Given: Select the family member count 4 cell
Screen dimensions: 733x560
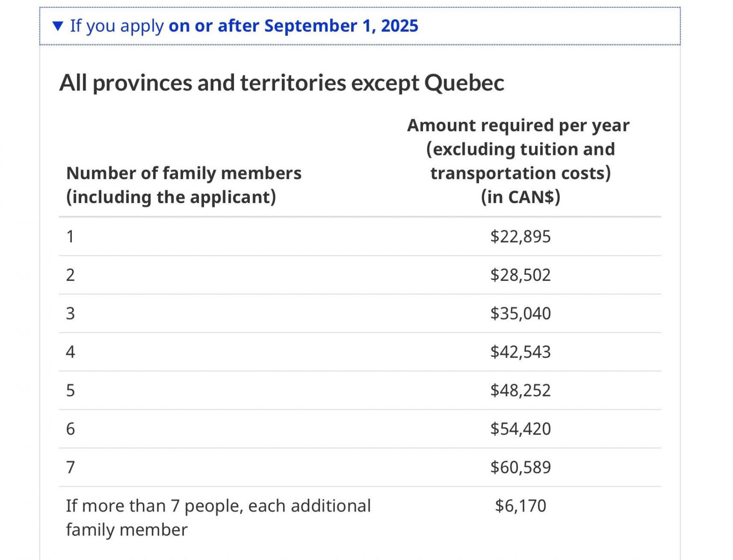Looking at the screenshot, I should (70, 352).
